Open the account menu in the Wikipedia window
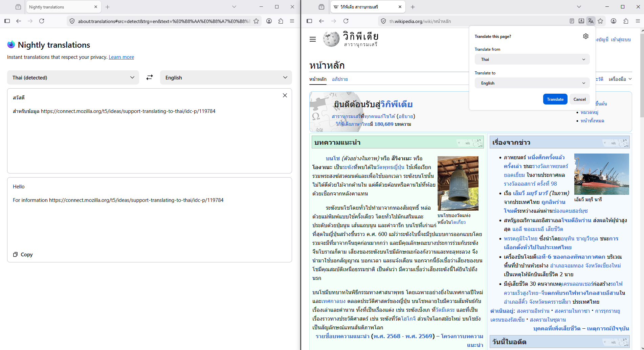The width and height of the screenshot is (644, 350). coord(614,21)
